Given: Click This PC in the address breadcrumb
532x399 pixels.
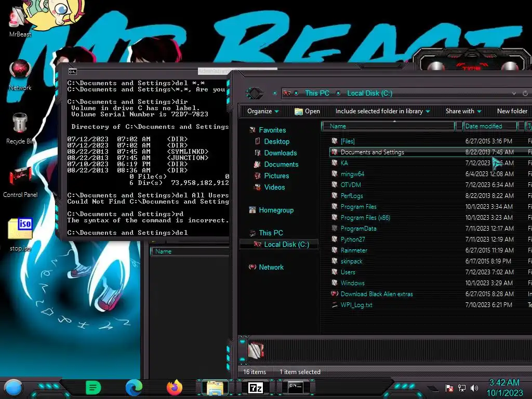Looking at the screenshot, I should click(x=317, y=94).
